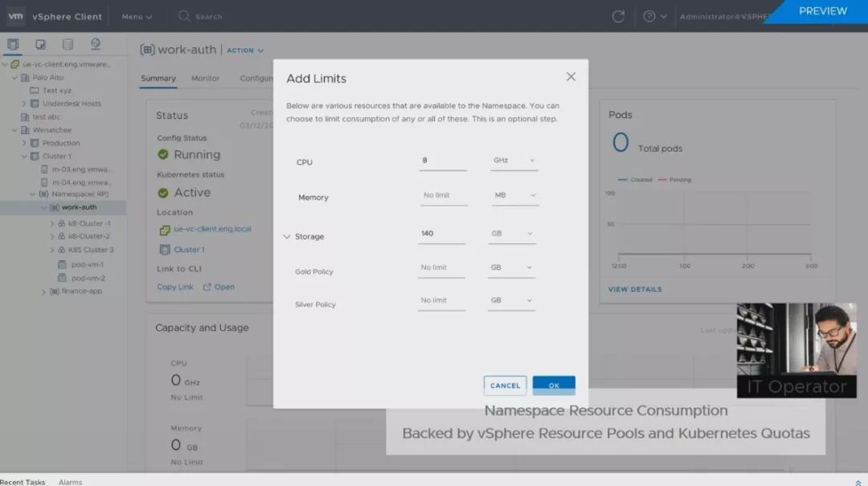
Task: Click the CANCEL button
Action: pyautogui.click(x=505, y=386)
